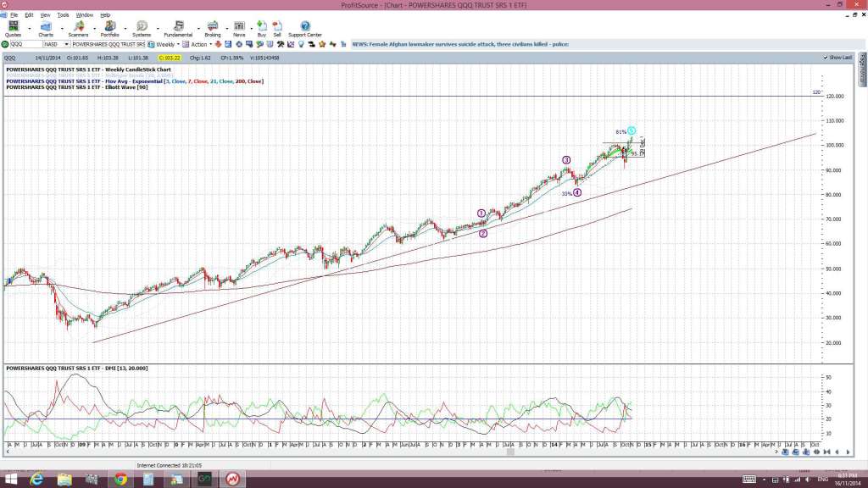Open the Charts tool
Viewport: 868px width, 488px height.
pyautogui.click(x=46, y=29)
